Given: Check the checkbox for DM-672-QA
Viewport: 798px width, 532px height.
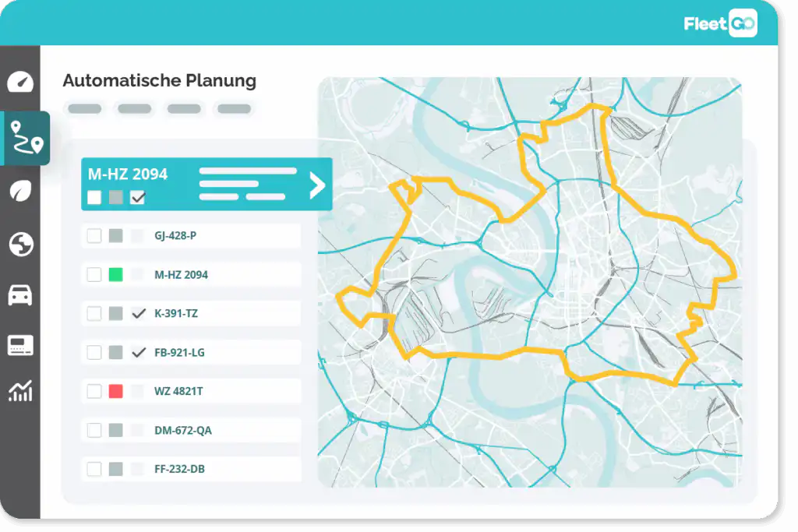Looking at the screenshot, I should coord(94,430).
